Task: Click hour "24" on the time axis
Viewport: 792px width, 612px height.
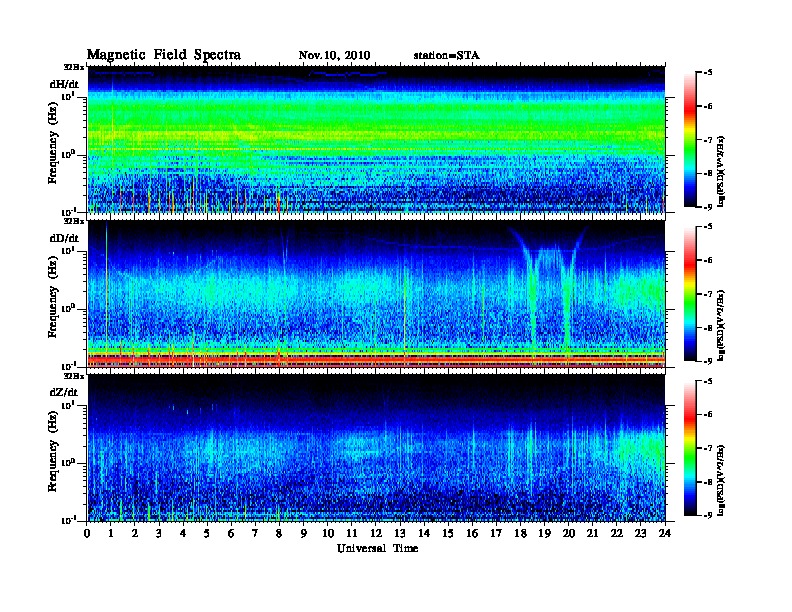Action: coord(665,534)
